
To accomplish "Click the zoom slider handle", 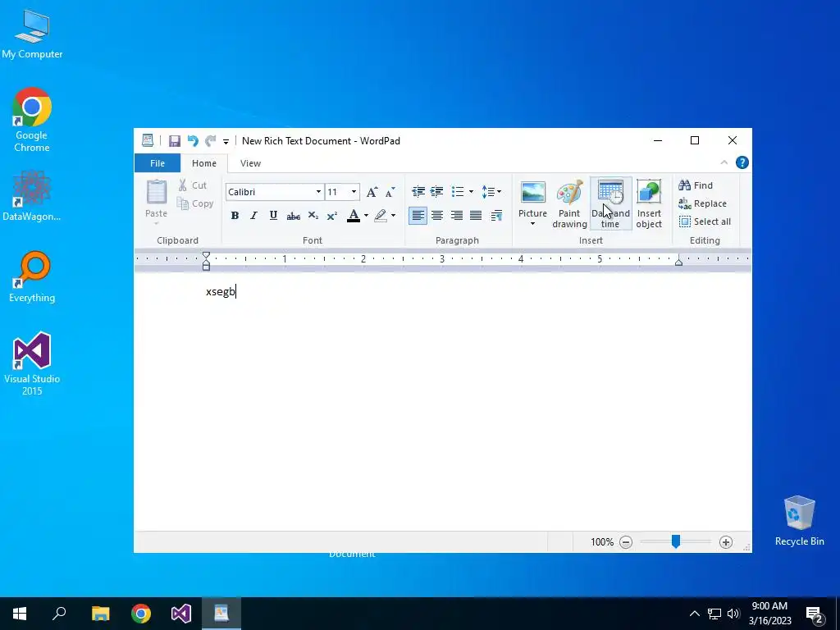I will coord(676,542).
